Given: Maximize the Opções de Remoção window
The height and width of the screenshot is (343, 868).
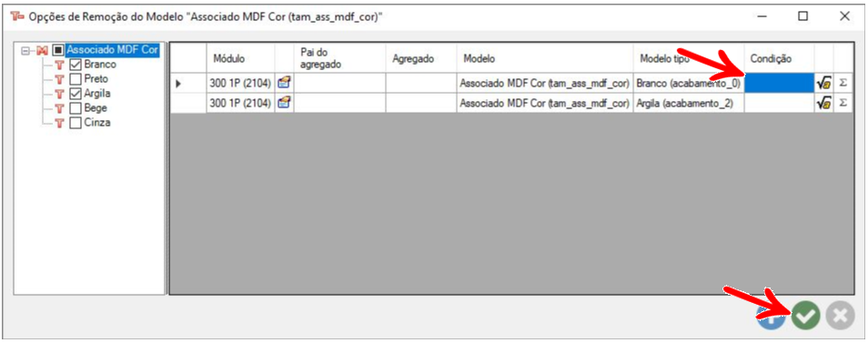Looking at the screenshot, I should pos(802,16).
